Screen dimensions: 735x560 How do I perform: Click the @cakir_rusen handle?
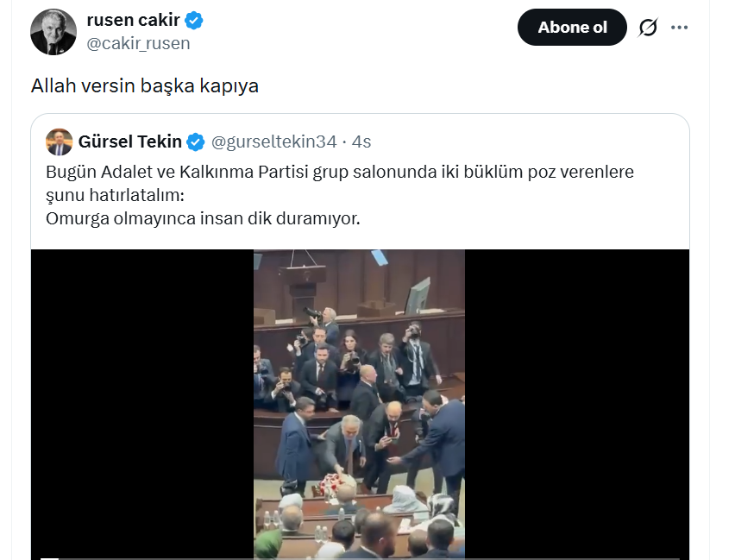pyautogui.click(x=138, y=43)
